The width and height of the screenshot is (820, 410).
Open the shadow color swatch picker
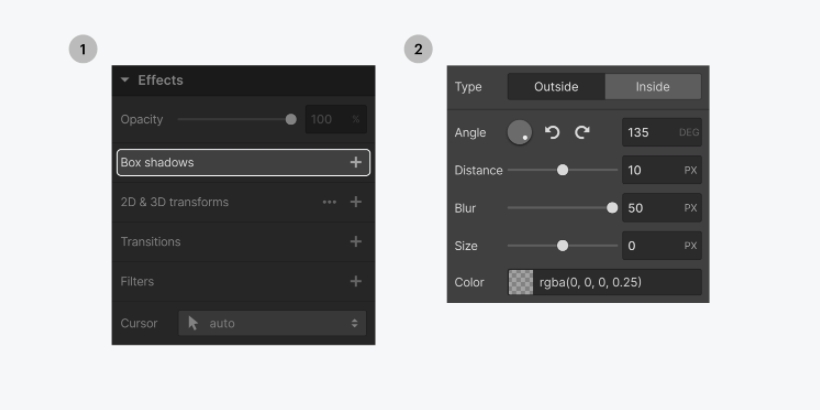pyautogui.click(x=521, y=282)
